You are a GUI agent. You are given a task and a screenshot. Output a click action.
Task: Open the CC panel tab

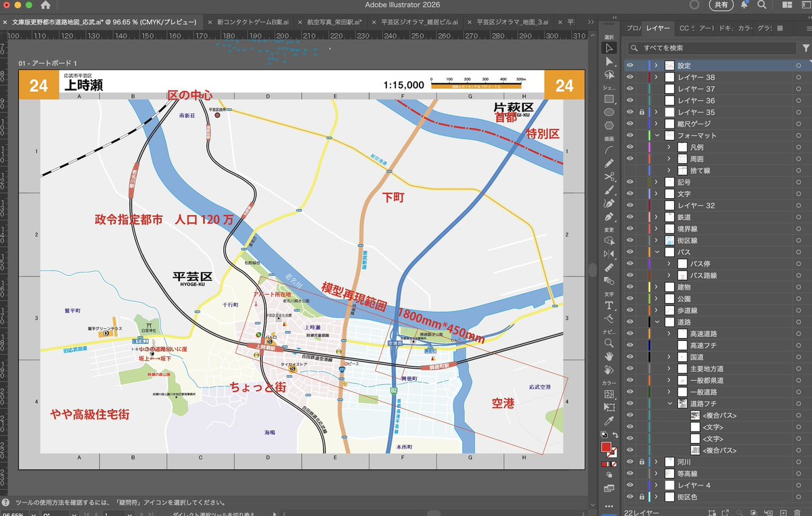[684, 28]
